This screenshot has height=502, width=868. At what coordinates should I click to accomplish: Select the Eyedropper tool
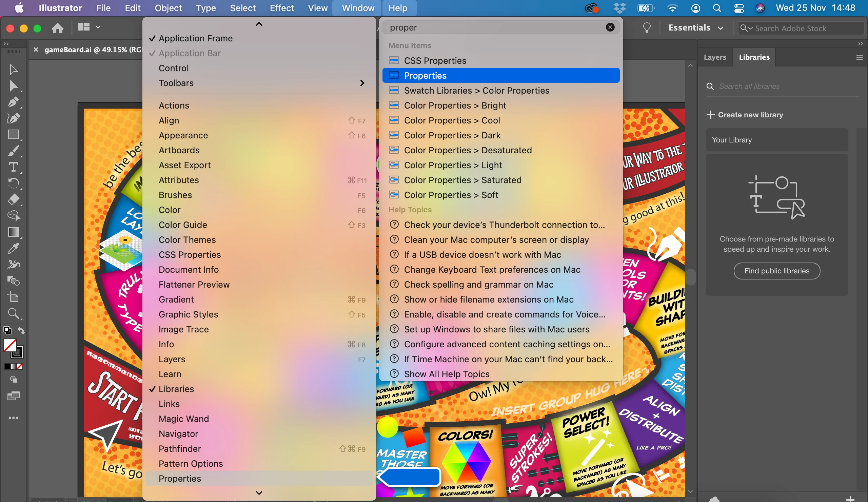(x=13, y=249)
